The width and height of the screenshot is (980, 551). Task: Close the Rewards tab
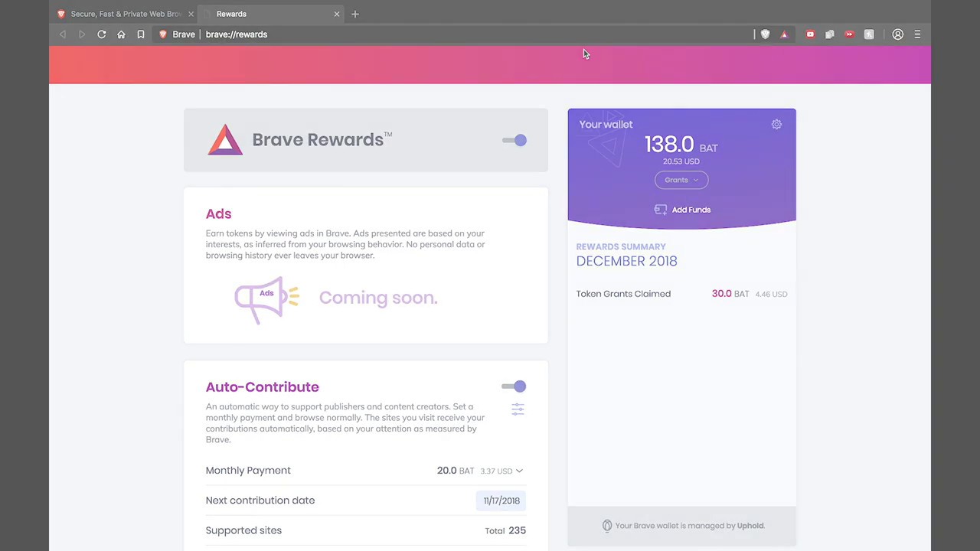336,14
